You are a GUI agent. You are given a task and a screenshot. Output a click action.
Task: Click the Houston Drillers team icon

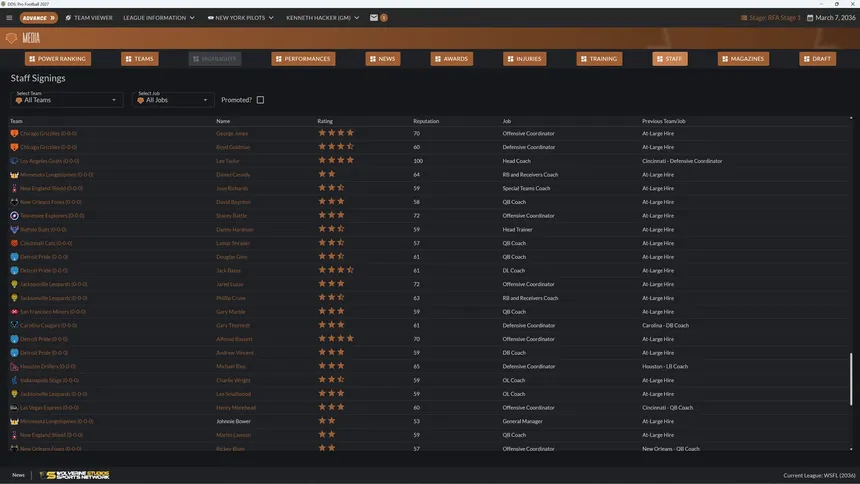pyautogui.click(x=14, y=367)
